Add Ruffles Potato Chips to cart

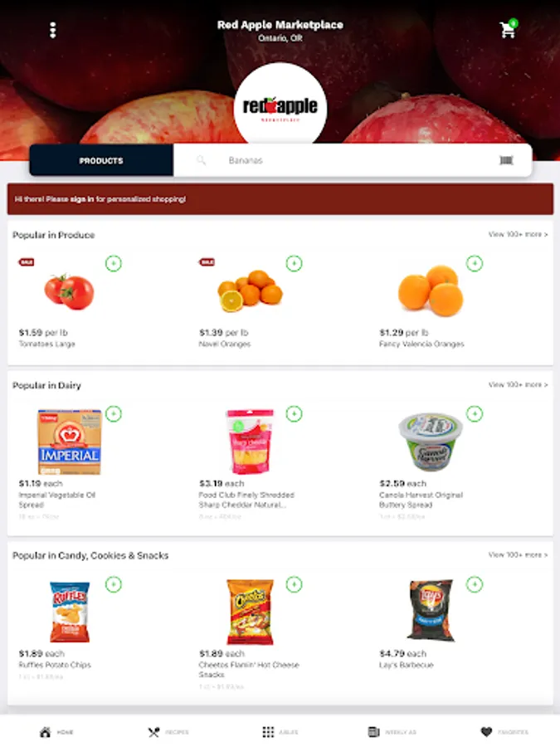pos(114,584)
